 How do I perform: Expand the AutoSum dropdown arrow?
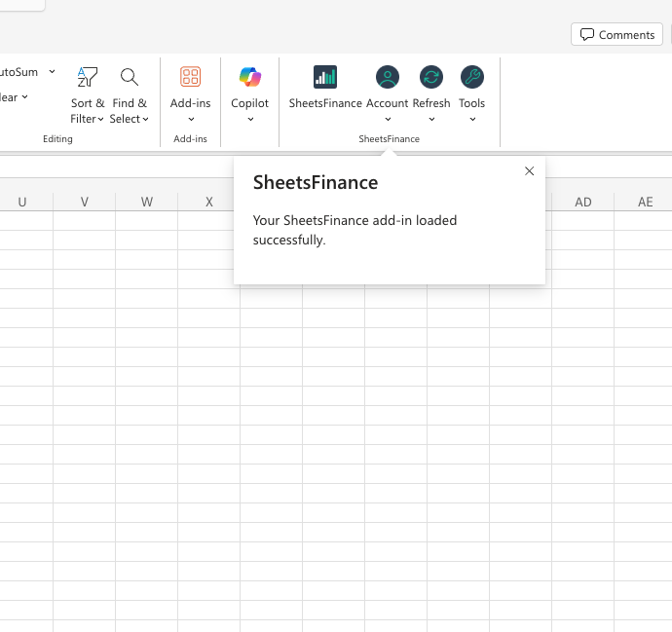pos(52,71)
